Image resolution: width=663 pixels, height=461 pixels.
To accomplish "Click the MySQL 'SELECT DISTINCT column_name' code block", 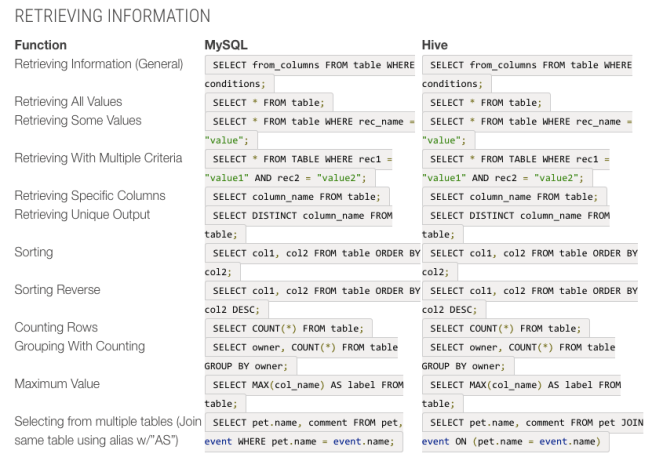I will click(302, 216).
